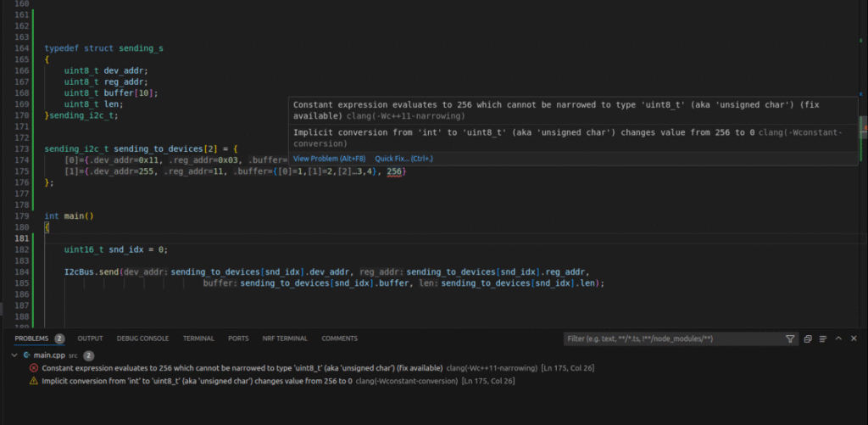The height and width of the screenshot is (425, 868).
Task: Click '}sending_i2c_t;' on line 170
Action: (81, 115)
